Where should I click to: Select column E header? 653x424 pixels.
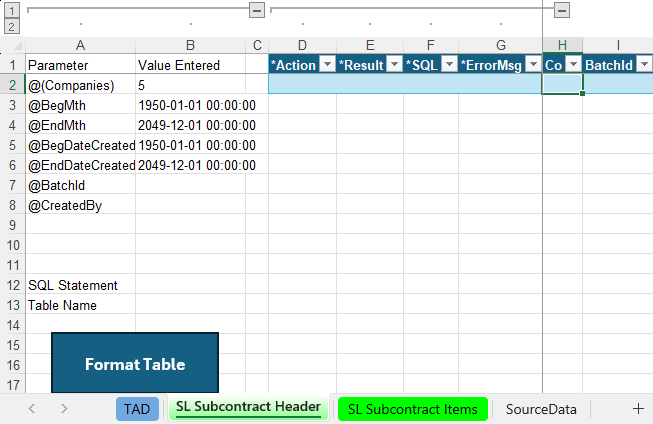pos(370,45)
